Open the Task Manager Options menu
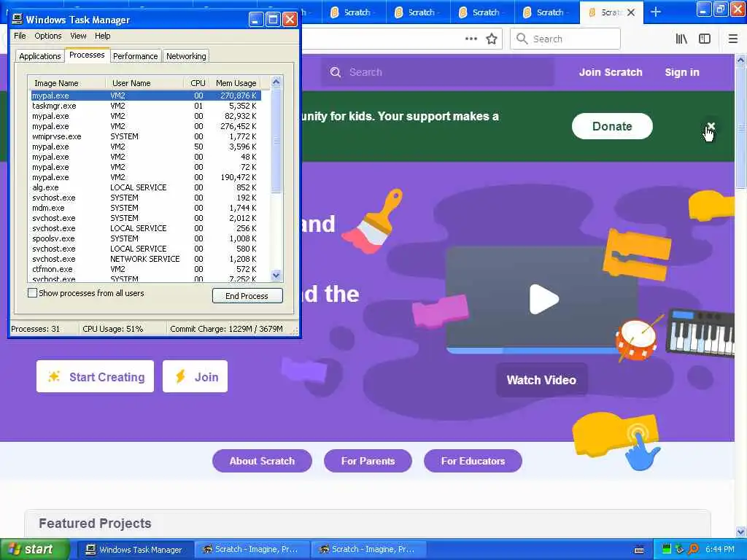747x560 pixels. (47, 36)
